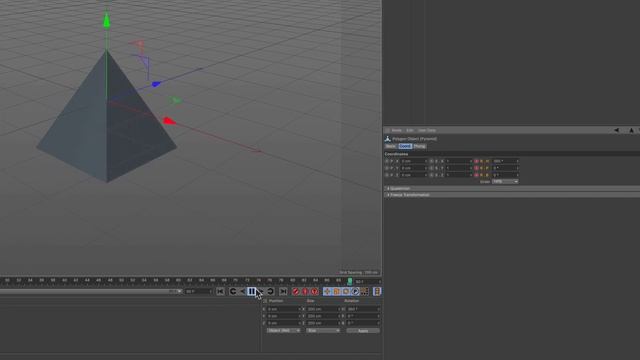Screen dimensions: 640x360
Task: Click the red axis-plane handle near apex
Action: tap(138, 44)
